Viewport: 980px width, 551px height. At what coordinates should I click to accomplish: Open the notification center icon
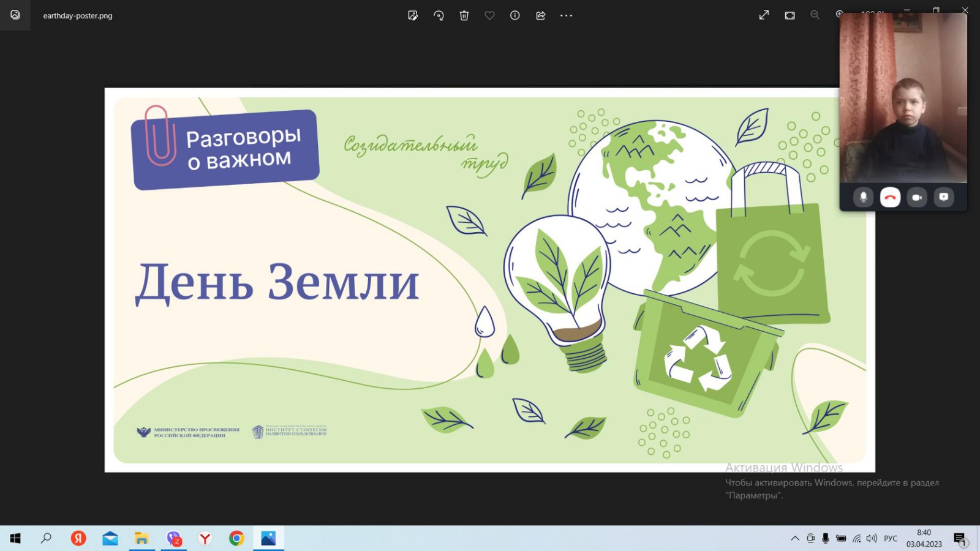point(960,538)
